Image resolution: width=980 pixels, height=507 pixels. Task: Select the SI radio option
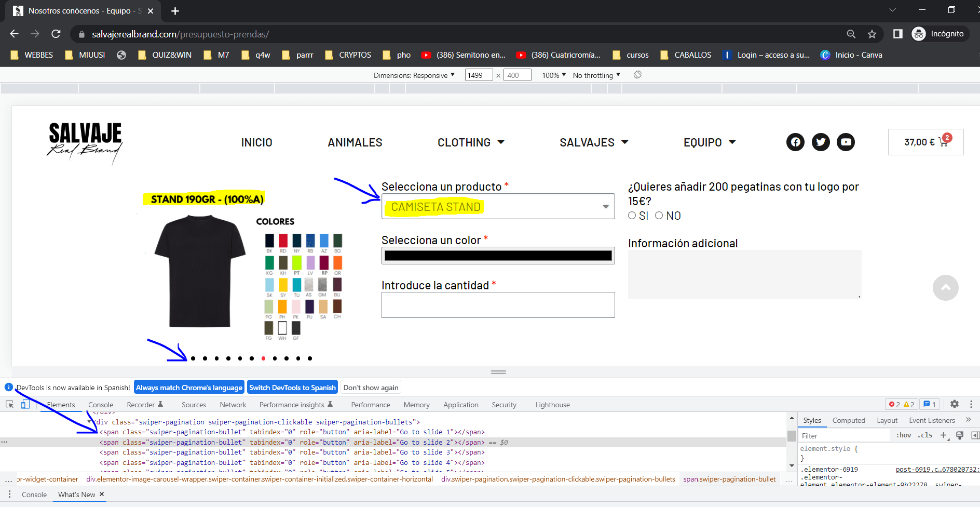[x=632, y=216]
